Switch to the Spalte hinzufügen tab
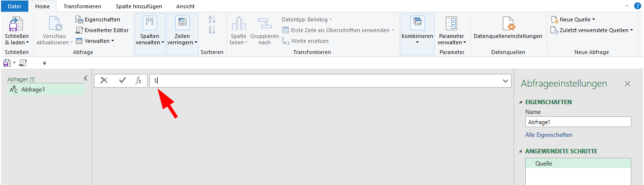The image size is (644, 185). tap(139, 6)
